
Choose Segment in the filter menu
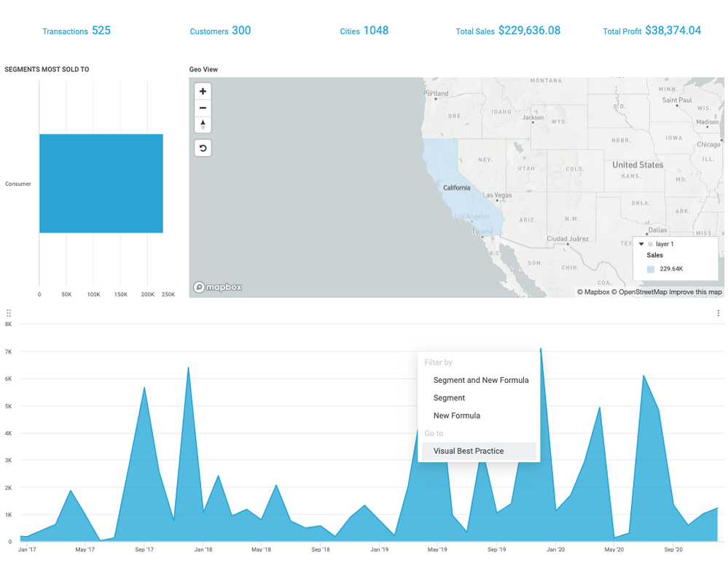click(449, 398)
